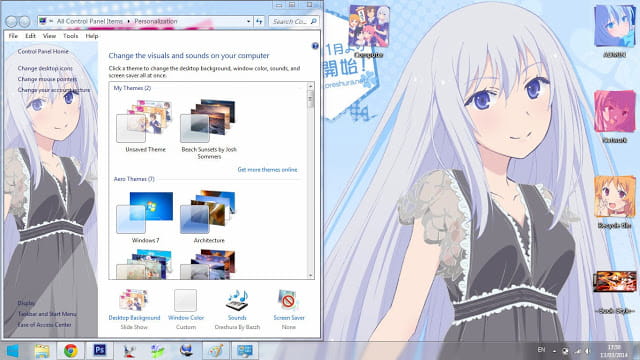This screenshot has width=640, height=360.
Task: Open the Screen Saver settings icon
Action: (x=289, y=301)
